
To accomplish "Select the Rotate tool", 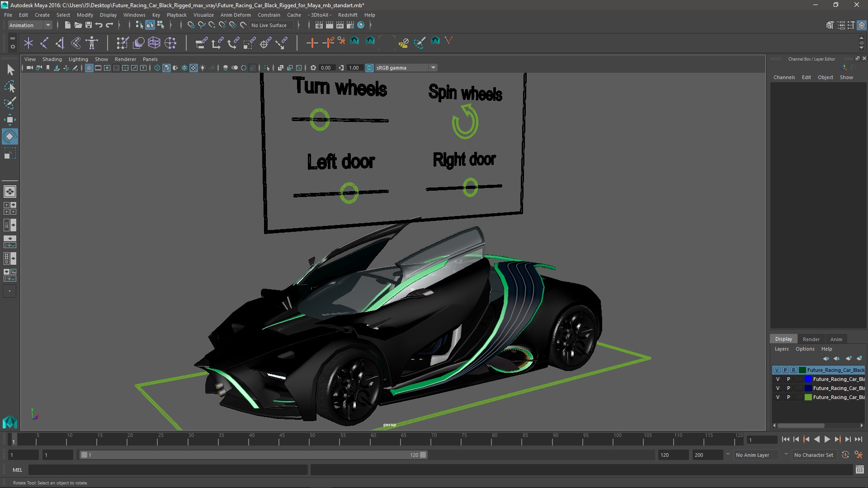I will click(10, 136).
